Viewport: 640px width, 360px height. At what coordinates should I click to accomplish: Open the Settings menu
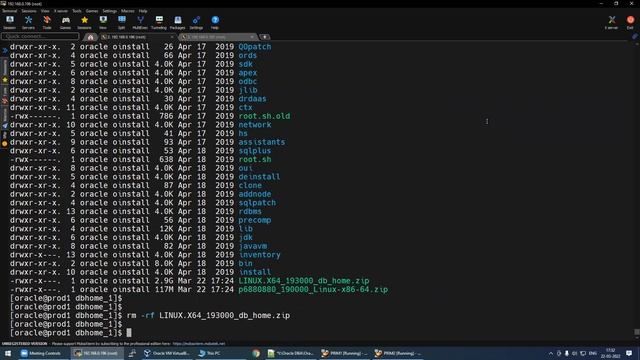[x=109, y=11]
